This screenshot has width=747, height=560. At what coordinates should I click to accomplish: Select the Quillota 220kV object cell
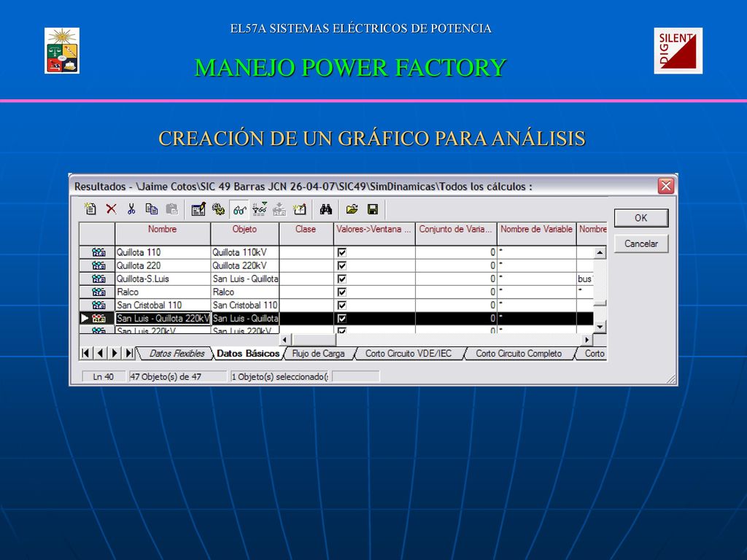pos(245,265)
